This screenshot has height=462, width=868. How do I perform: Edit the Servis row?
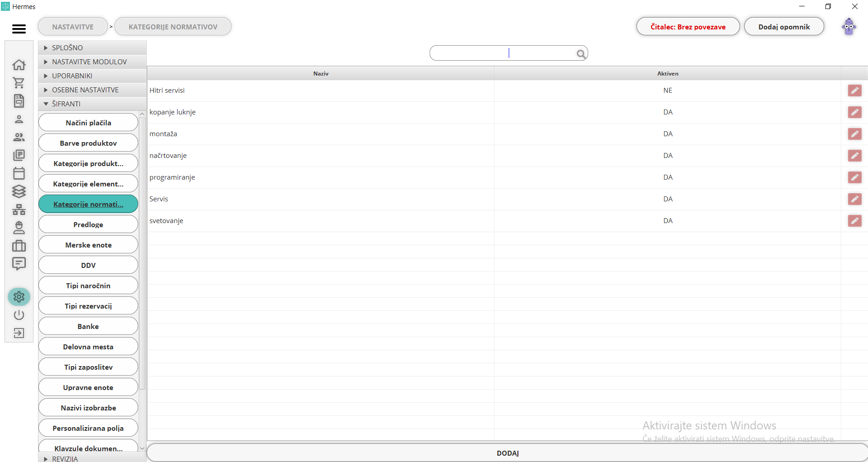click(x=854, y=199)
